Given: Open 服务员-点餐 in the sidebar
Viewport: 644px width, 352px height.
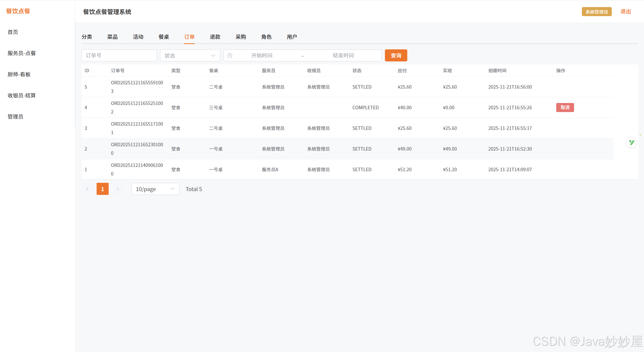Looking at the screenshot, I should [22, 53].
